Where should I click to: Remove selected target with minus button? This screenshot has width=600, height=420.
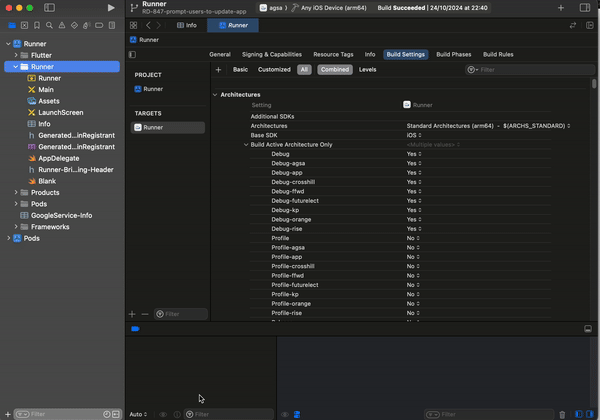(x=145, y=314)
